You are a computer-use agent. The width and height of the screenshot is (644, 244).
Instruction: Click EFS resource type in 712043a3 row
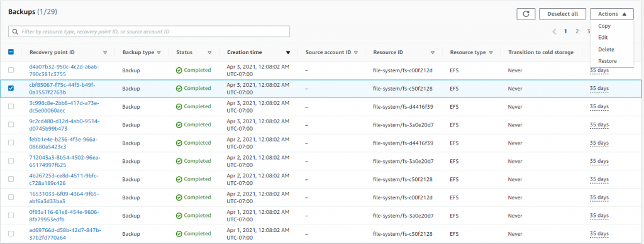(x=454, y=161)
